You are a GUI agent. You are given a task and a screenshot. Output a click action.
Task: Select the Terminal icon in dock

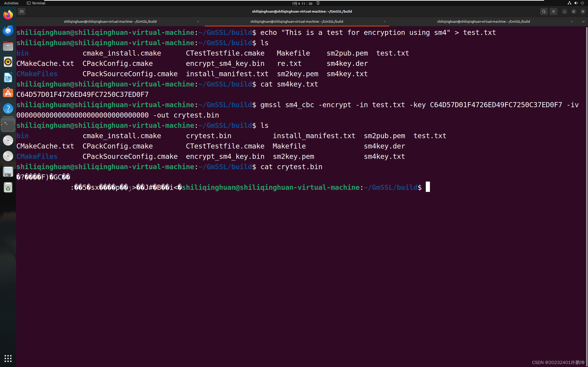(x=8, y=125)
